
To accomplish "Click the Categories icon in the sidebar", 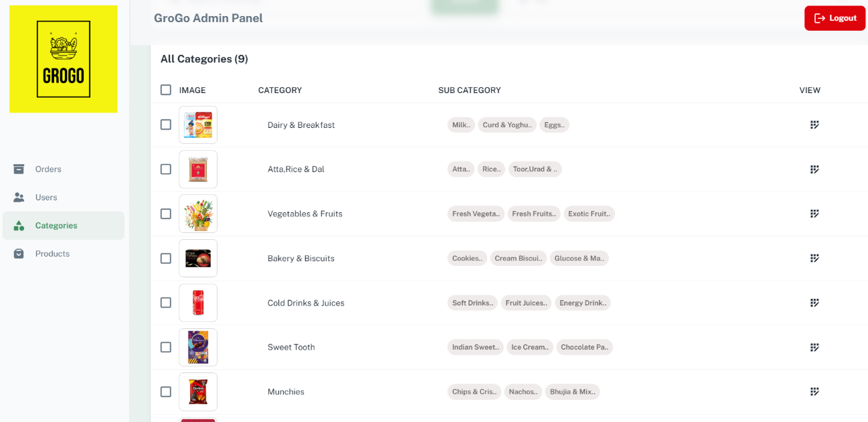I will tap(20, 225).
